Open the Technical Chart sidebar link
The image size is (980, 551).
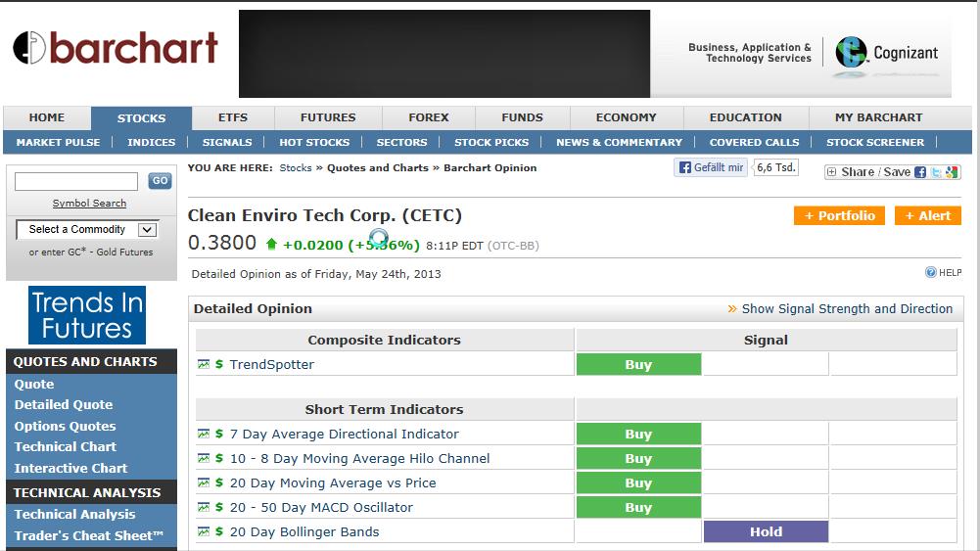click(65, 447)
